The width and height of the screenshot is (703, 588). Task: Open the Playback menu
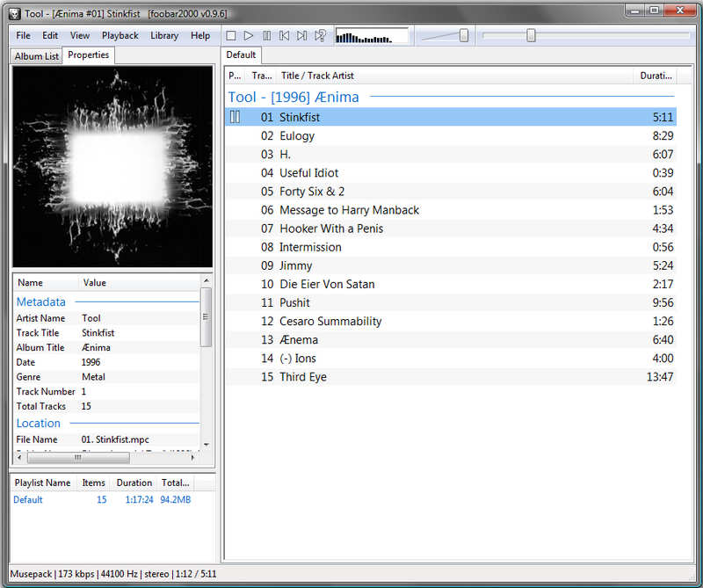120,35
